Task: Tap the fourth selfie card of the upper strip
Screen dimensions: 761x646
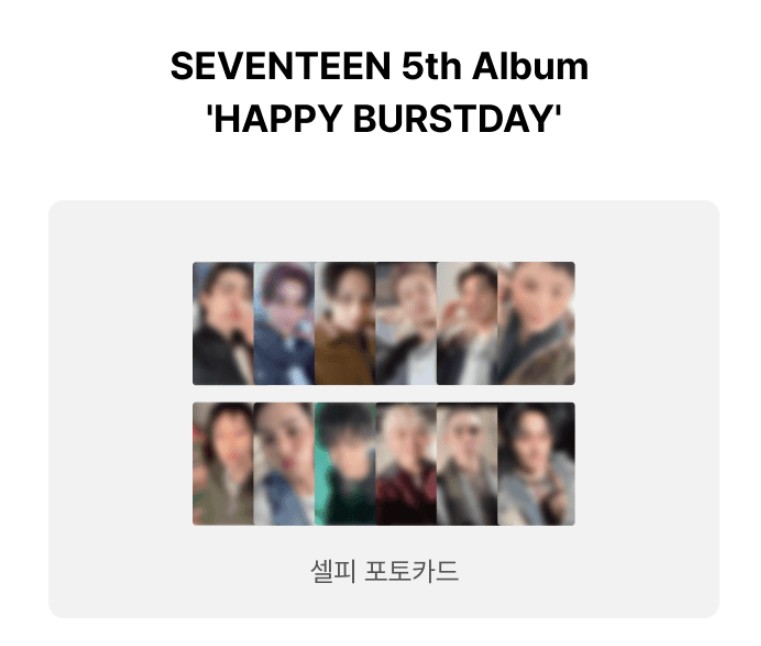Action: click(x=407, y=324)
